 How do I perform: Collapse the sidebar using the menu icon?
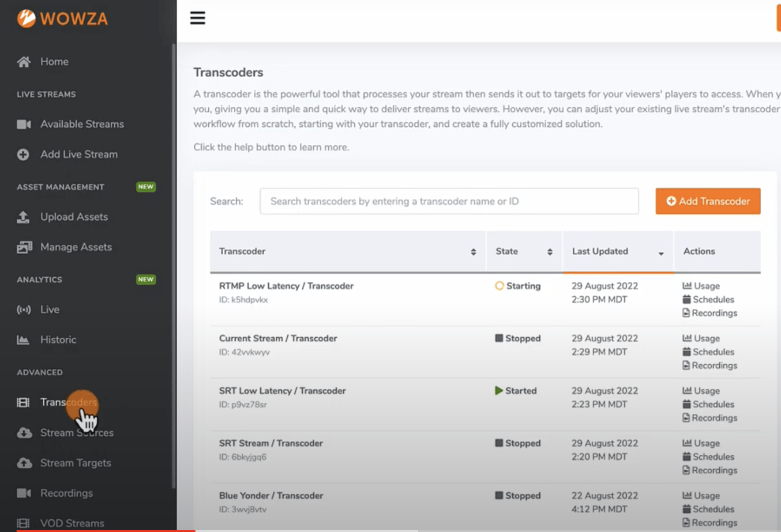(x=198, y=18)
